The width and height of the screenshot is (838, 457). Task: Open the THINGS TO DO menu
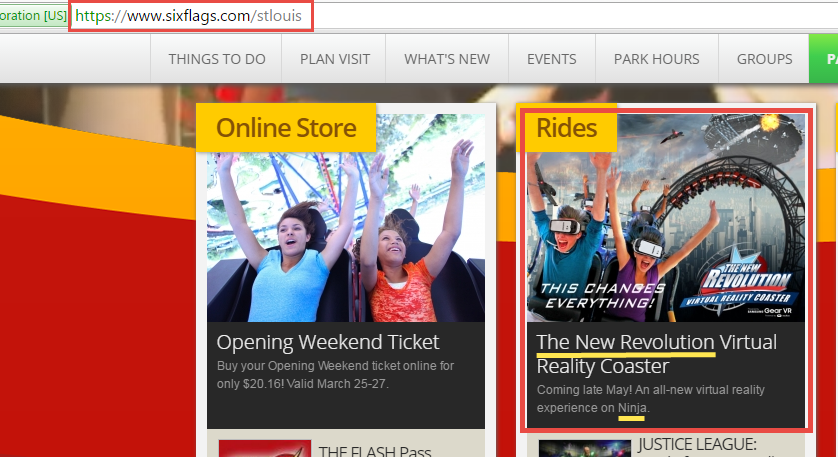pyautogui.click(x=217, y=59)
